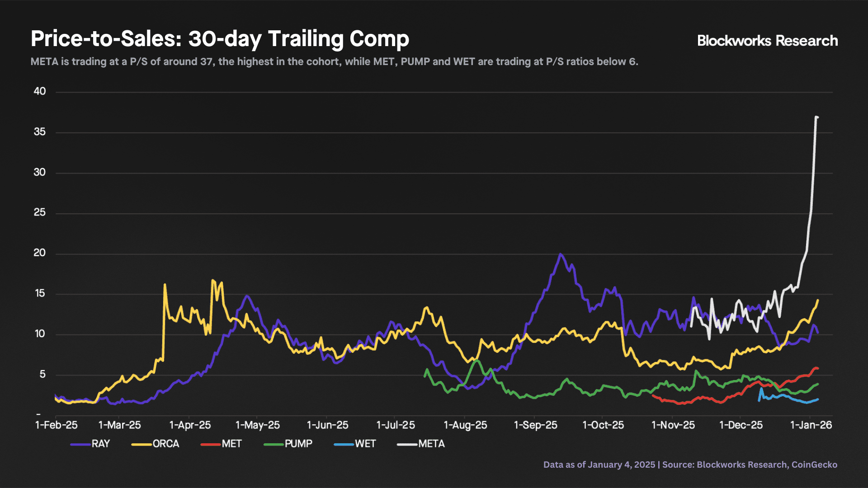
Task: Click the subtitle about META P/S
Action: (x=334, y=61)
